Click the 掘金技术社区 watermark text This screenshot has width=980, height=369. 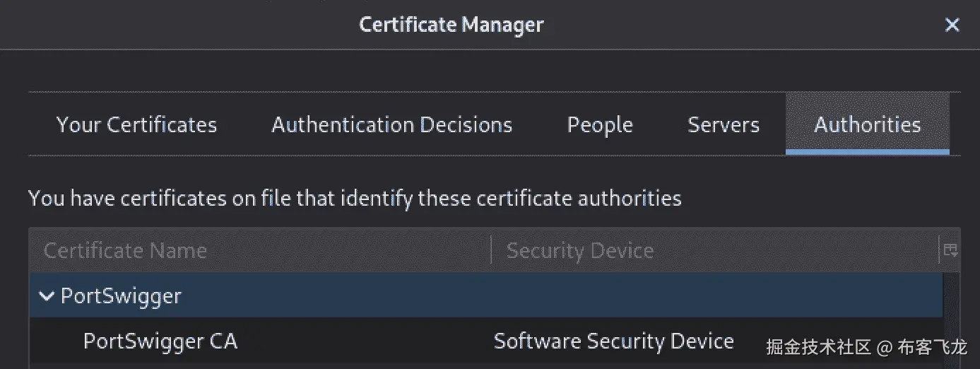(x=819, y=346)
